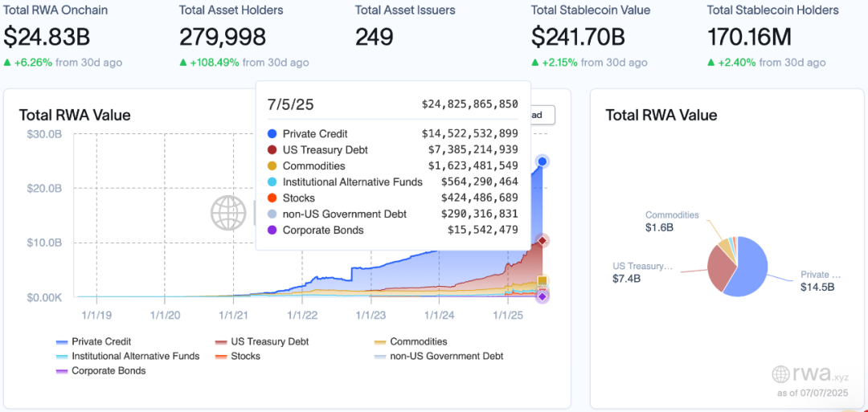Screen dimensions: 868x412
Task: Click the purple diamond marker on the chart
Action: pyautogui.click(x=542, y=296)
